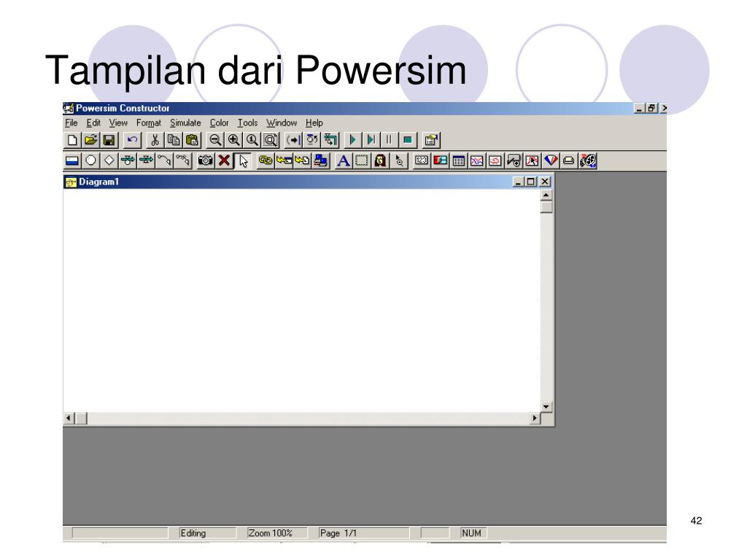
Task: Open the Color menu
Action: (x=219, y=122)
